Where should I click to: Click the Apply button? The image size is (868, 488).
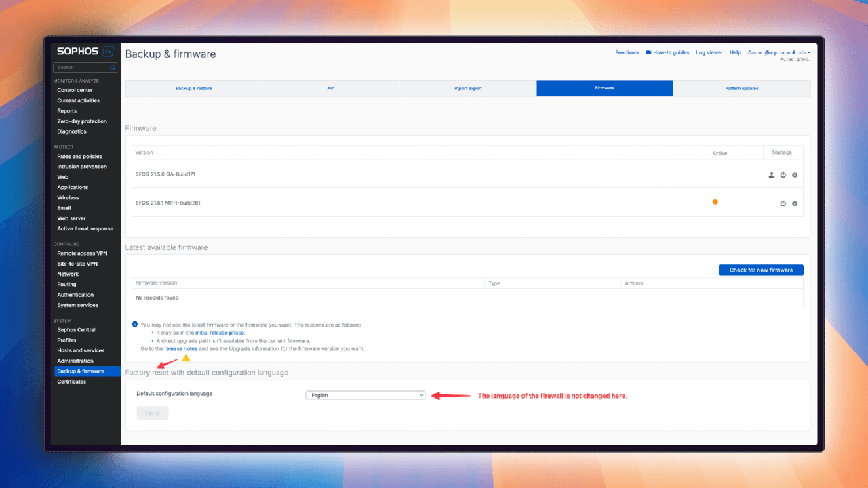point(153,413)
